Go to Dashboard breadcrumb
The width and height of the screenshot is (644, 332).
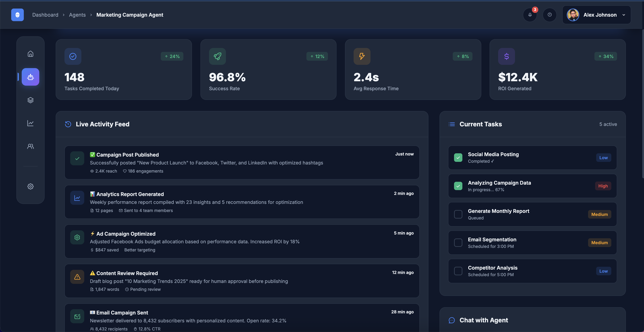(x=45, y=15)
